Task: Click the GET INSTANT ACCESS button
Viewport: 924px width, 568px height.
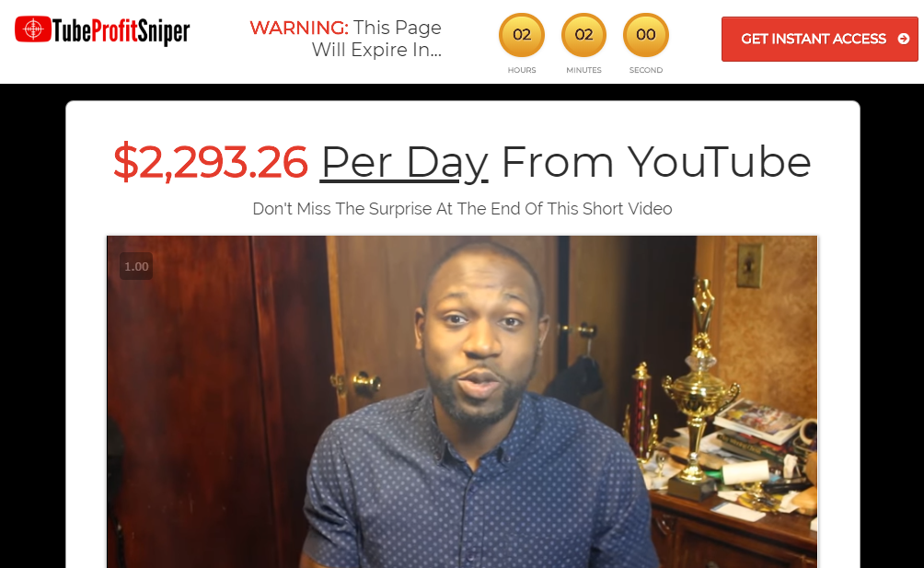Action: [x=820, y=39]
